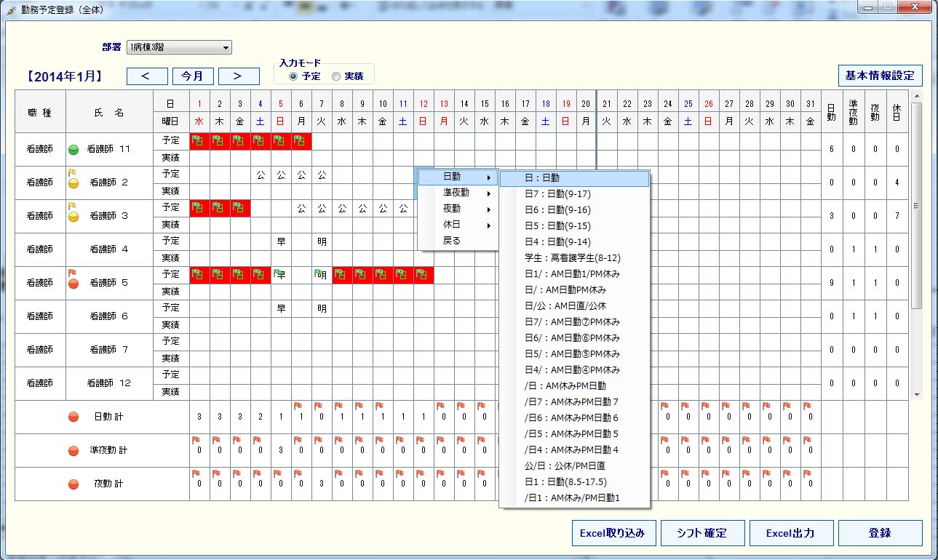Select 戻る in the context menu
The width and height of the screenshot is (938, 560).
click(452, 241)
